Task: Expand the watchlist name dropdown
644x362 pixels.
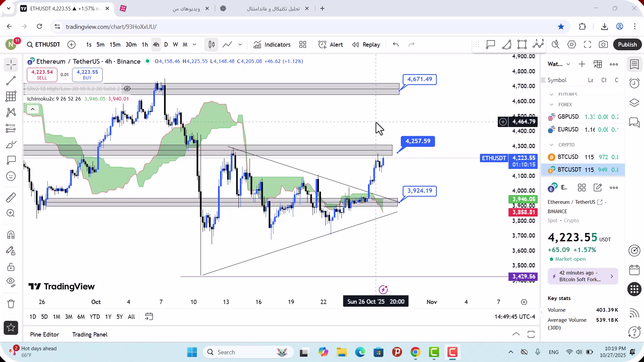Action: point(568,64)
